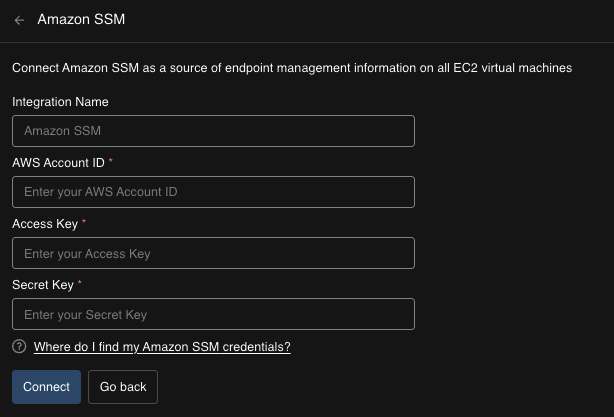Click the Secret Key input box

click(213, 315)
